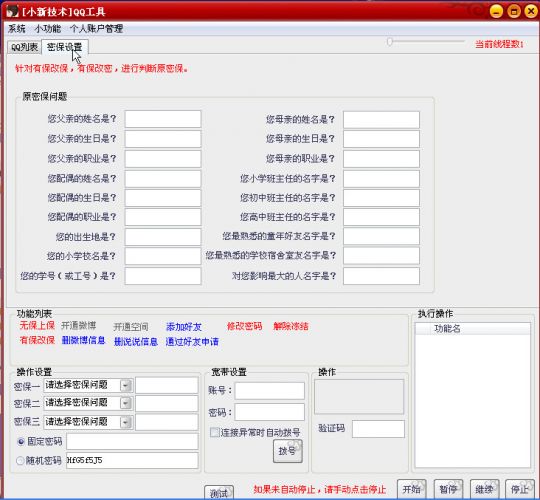Adjust the thread count slider
Viewport: 540px width, 500px height.
tap(390, 42)
